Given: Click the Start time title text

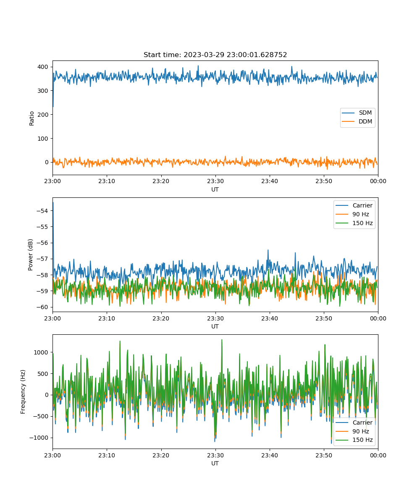Looking at the screenshot, I should click(x=215, y=55).
